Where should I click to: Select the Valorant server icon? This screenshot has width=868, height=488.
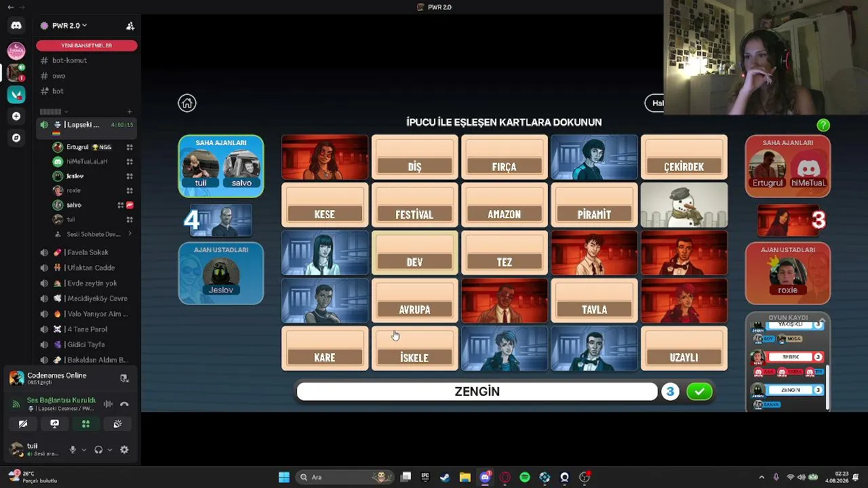16,94
